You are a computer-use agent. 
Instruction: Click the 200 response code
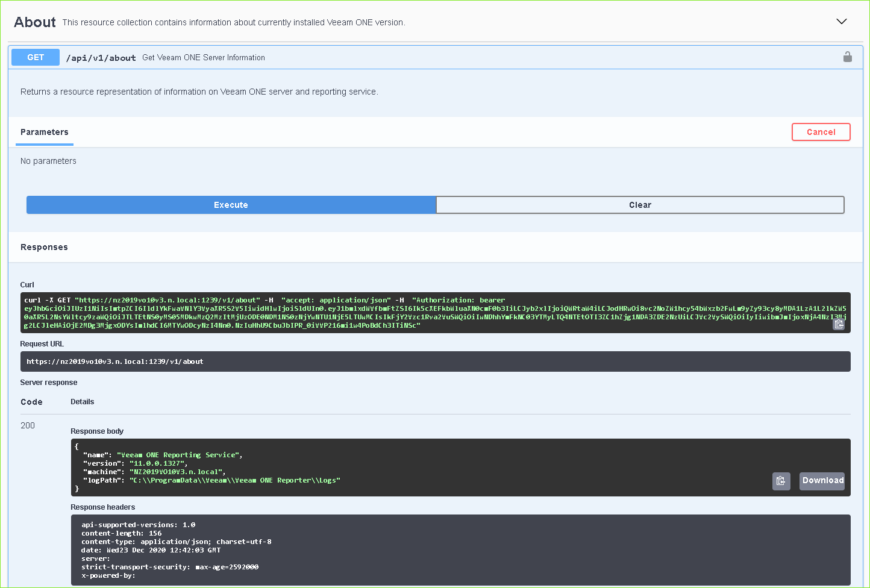(x=28, y=425)
